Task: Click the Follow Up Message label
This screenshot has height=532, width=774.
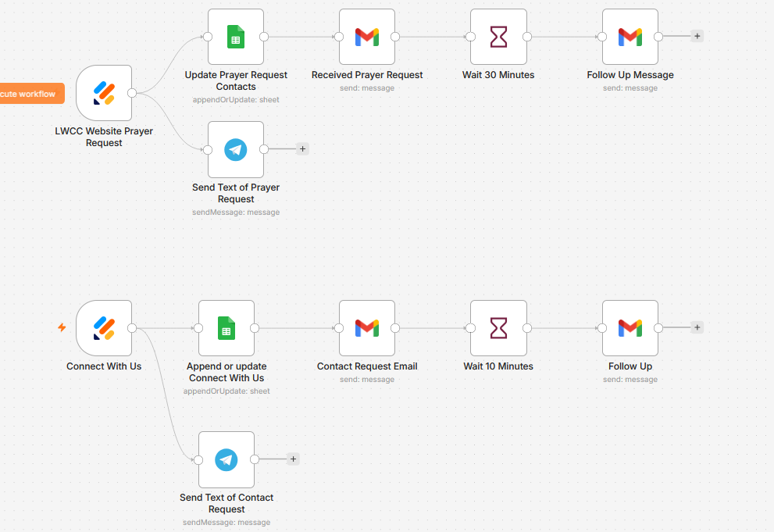Action: pos(630,75)
